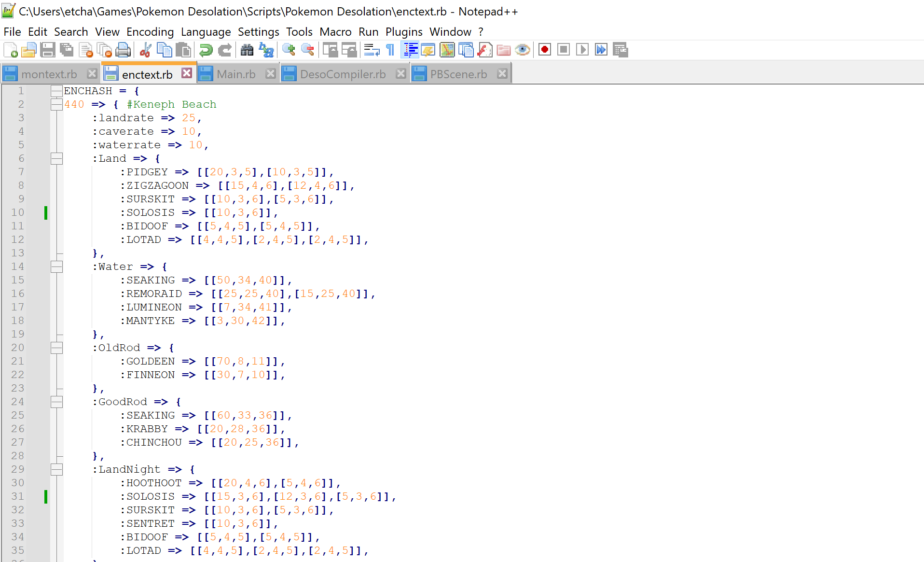Open the Encoding menu
This screenshot has height=562, width=924.
tap(150, 32)
